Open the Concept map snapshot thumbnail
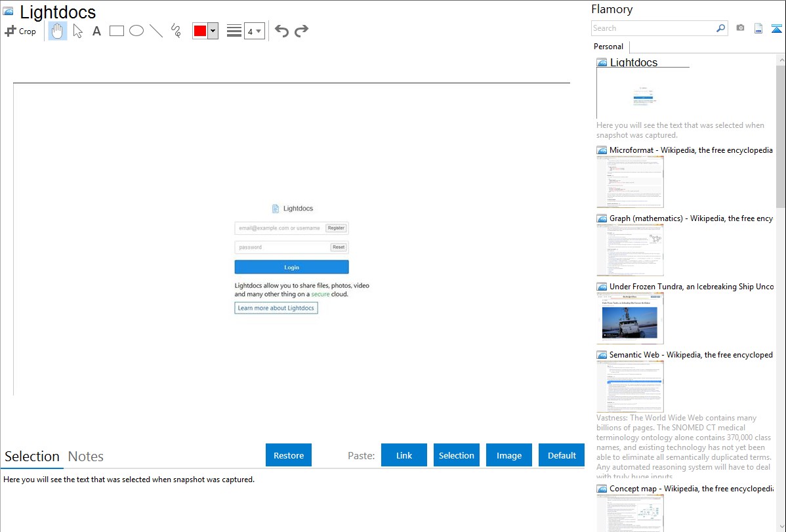This screenshot has height=532, width=786. [x=630, y=513]
